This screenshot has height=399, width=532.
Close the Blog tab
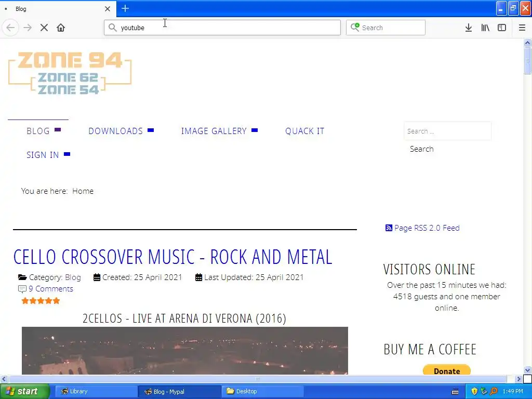(108, 9)
